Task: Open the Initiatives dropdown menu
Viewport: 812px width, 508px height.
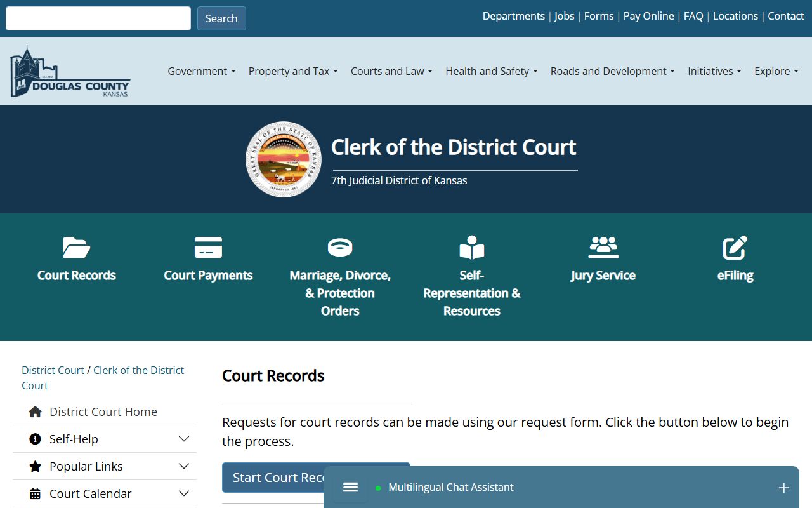Action: pyautogui.click(x=714, y=71)
